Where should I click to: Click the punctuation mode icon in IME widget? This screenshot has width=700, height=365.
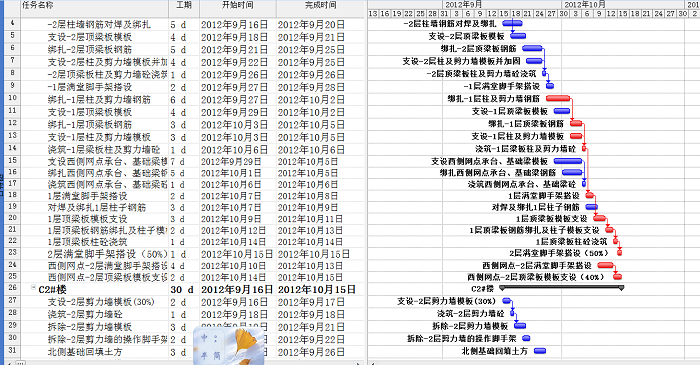[216, 339]
